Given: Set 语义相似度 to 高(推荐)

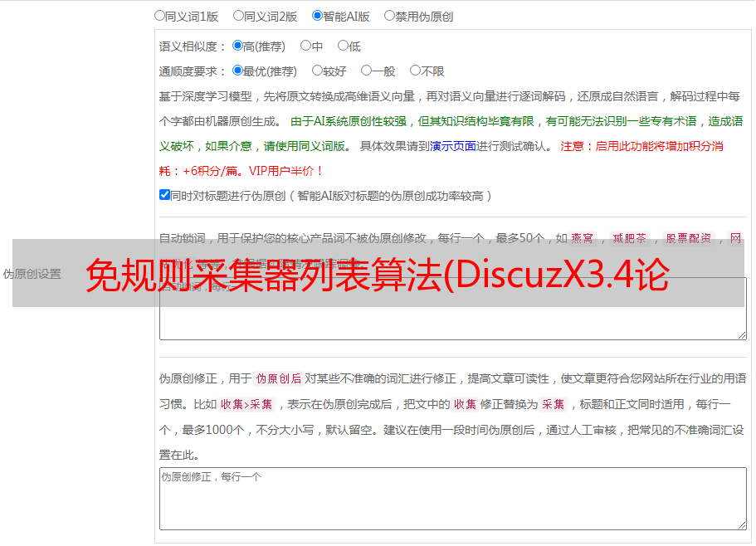Looking at the screenshot, I should (237, 46).
